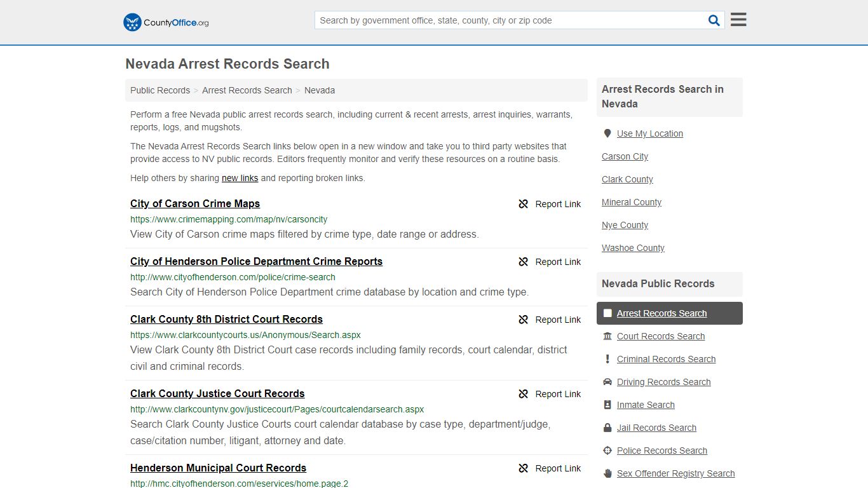Report Link for City of Carson Crime Maps

pos(558,204)
